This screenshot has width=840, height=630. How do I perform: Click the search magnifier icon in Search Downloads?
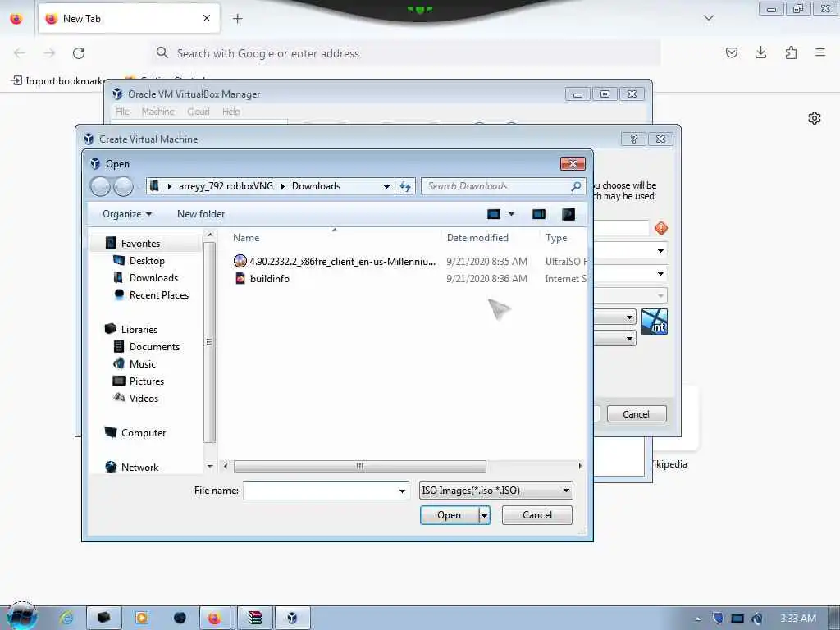pos(576,186)
